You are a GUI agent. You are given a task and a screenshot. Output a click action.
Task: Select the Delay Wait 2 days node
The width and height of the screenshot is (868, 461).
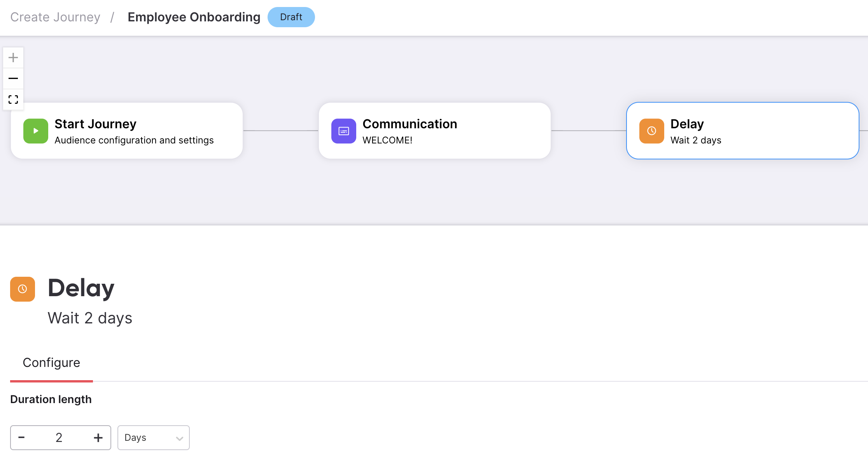743,131
